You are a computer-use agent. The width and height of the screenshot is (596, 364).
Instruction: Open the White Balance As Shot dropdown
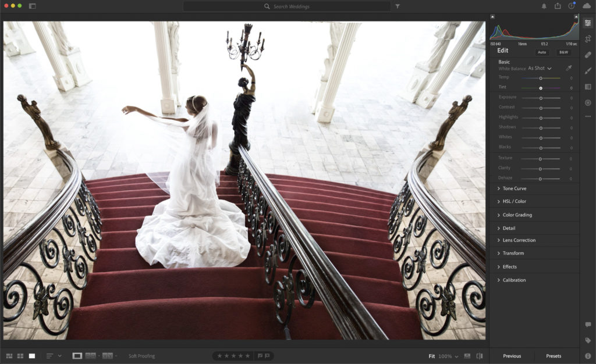(540, 68)
